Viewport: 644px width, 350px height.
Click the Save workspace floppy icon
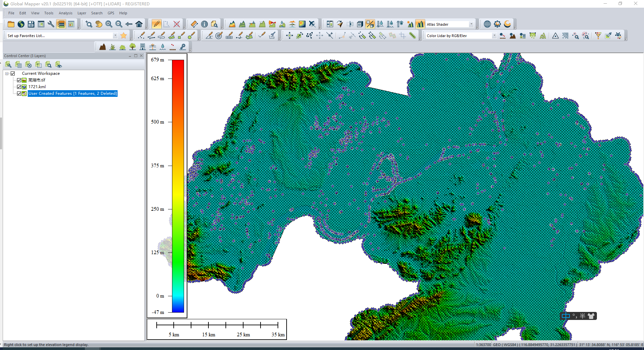(31, 24)
